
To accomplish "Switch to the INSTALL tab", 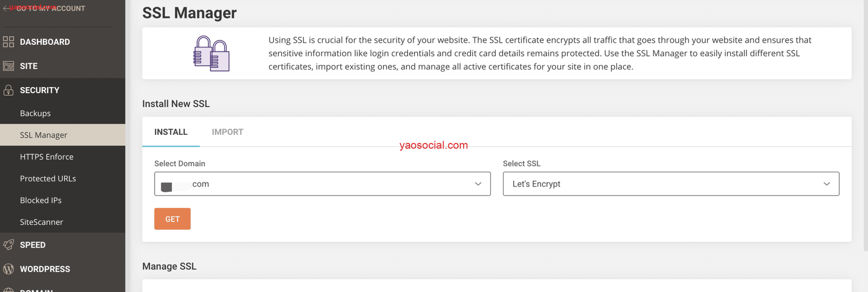I will point(171,132).
